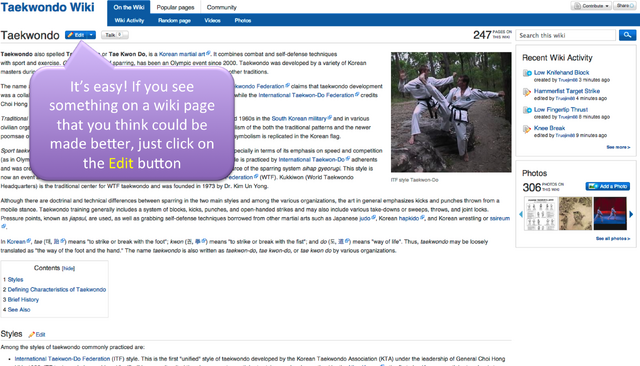
Task: Go to Random page in the navigation bar
Action: [174, 20]
